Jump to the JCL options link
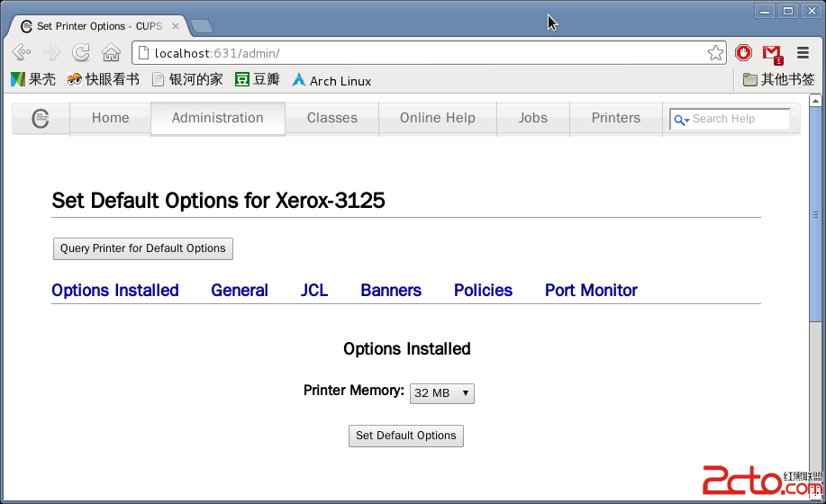This screenshot has height=504, width=826. click(x=314, y=291)
